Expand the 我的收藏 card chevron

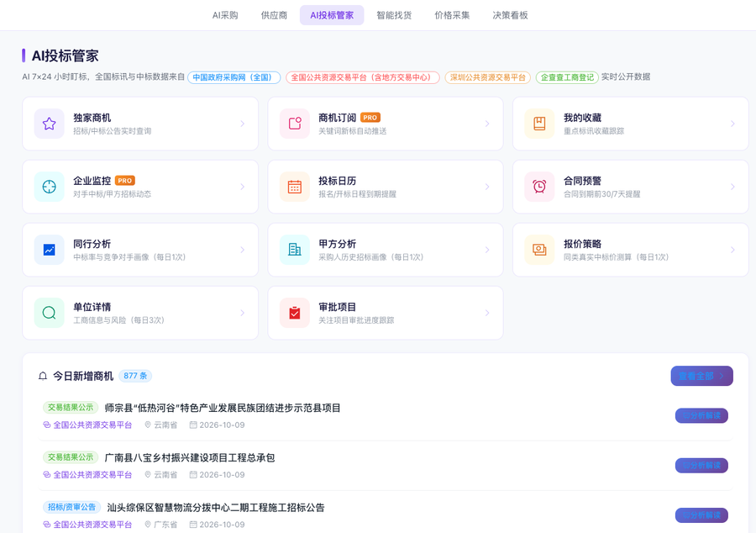click(x=732, y=124)
